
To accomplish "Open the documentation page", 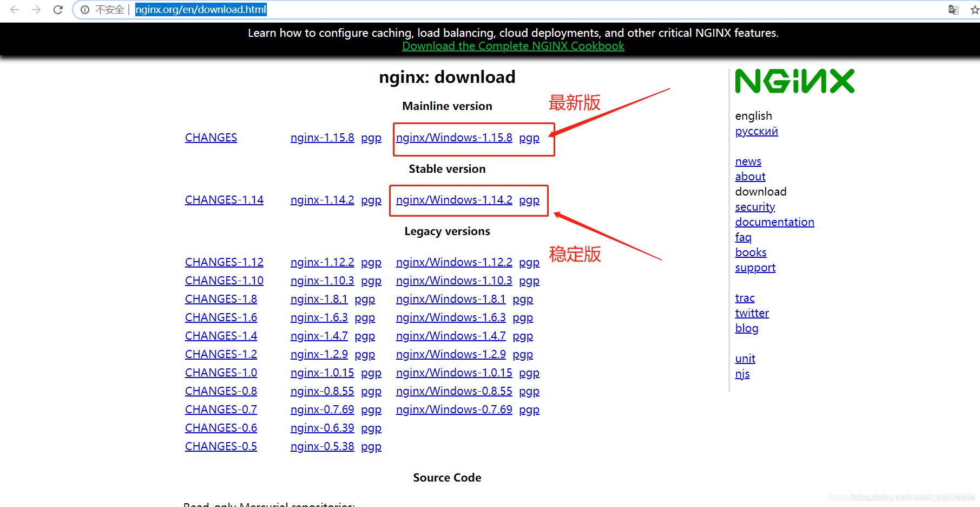I will pos(775,222).
